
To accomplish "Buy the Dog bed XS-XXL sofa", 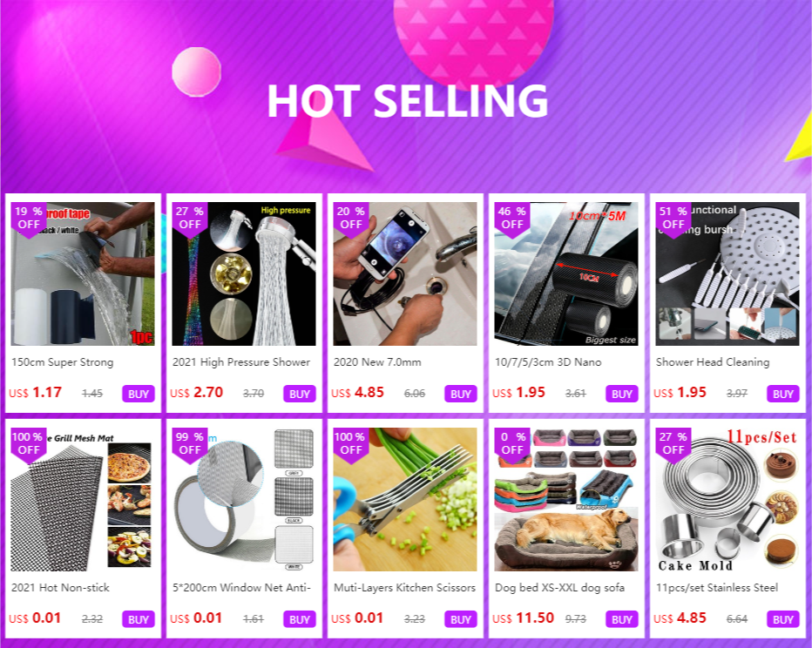I will coord(621,619).
